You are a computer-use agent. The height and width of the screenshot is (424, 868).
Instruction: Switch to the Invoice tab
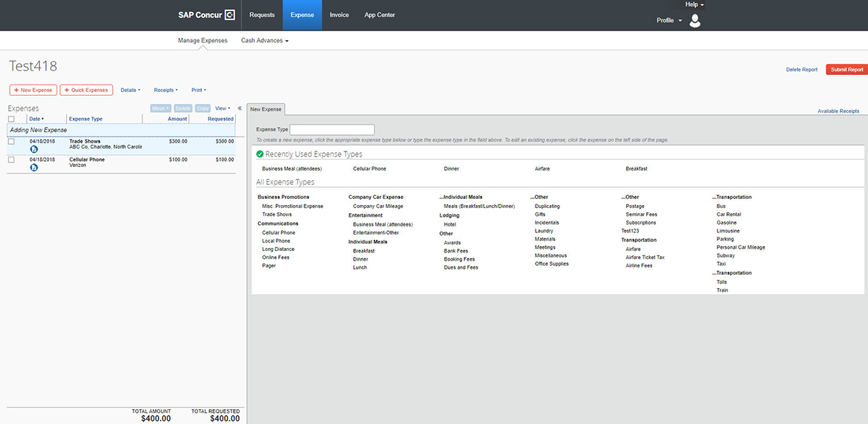click(339, 15)
